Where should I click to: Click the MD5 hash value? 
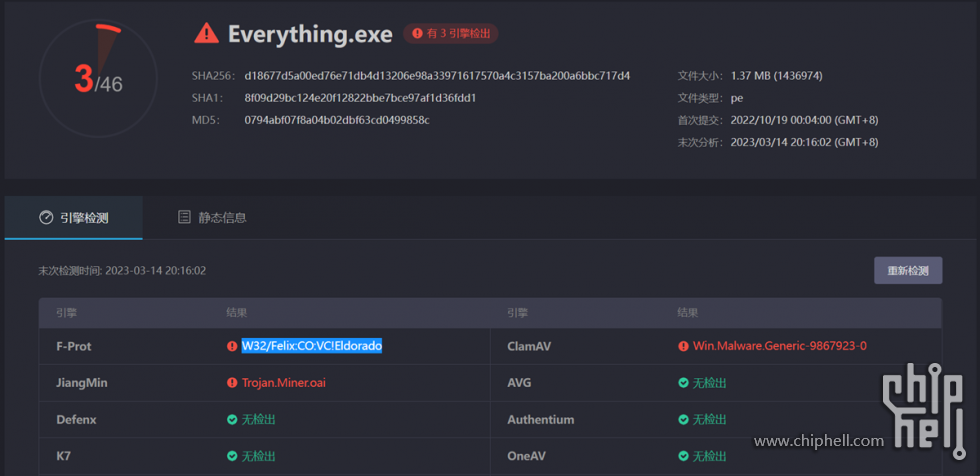(x=337, y=120)
